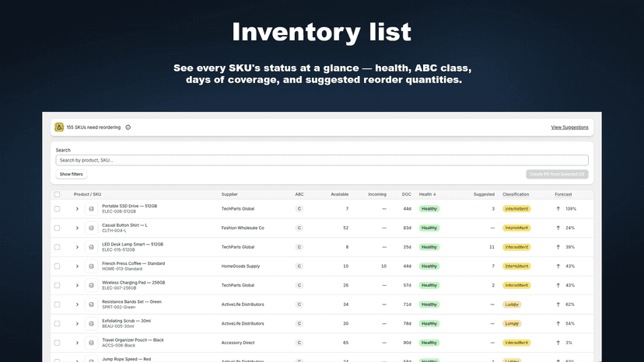This screenshot has width=644, height=362.
Task: Click the ABC class C badge for Exfoliating Scrub
Action: pyautogui.click(x=299, y=323)
